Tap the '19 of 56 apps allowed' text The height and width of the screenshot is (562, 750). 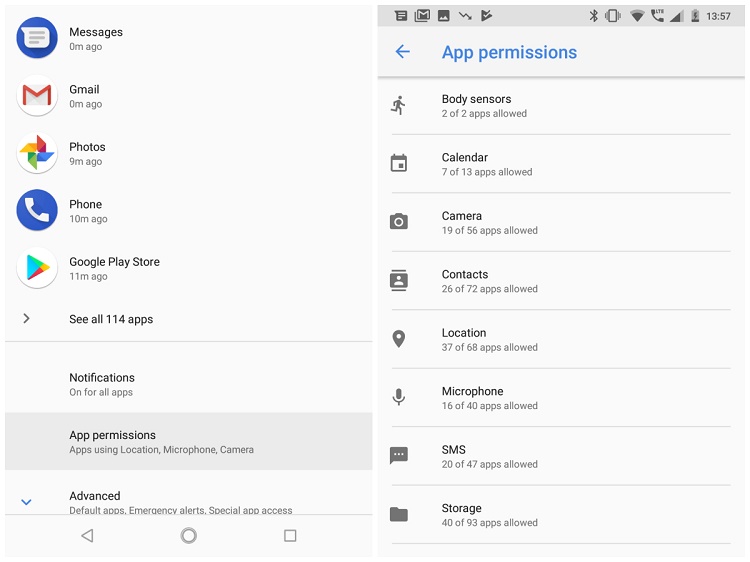click(x=489, y=230)
